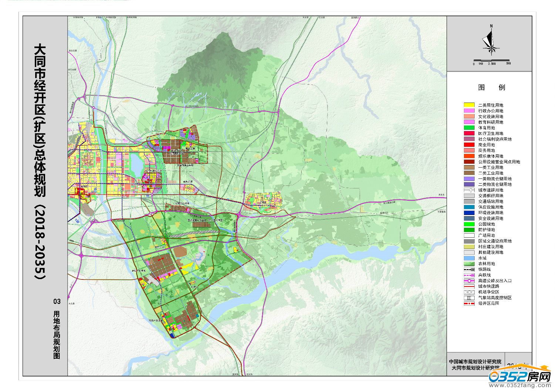Click the bright green 公园绿地 legend swatch
Viewport: 555px width, 392px height.
469,224
